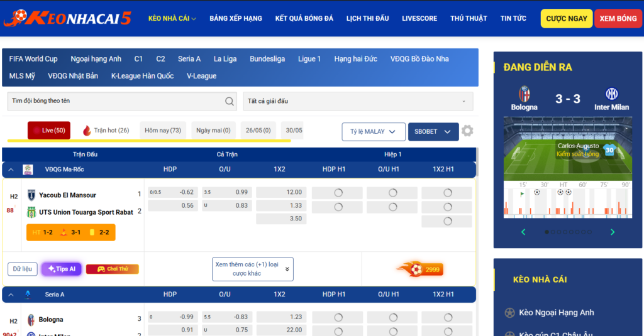
Task: Click the search magnifier icon
Action: pos(229,101)
